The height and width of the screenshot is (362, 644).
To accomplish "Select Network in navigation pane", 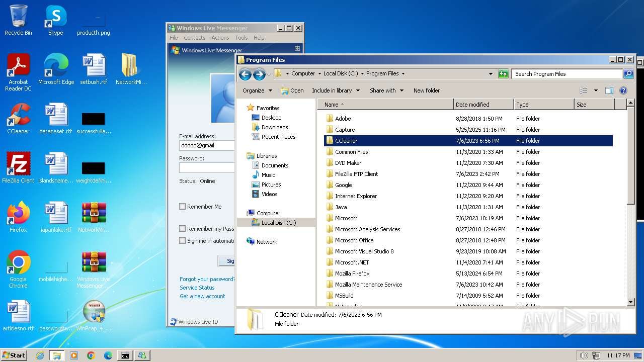I will point(267,242).
